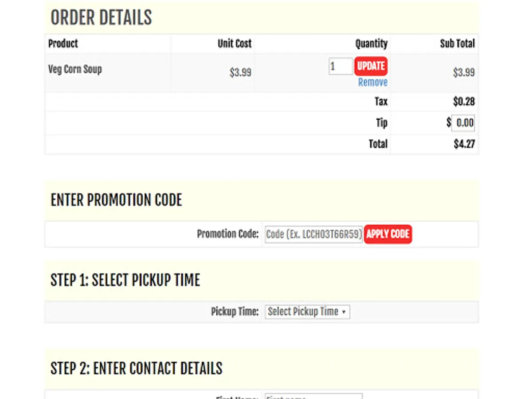
Task: Click the $4.27 total amount
Action: [464, 144]
